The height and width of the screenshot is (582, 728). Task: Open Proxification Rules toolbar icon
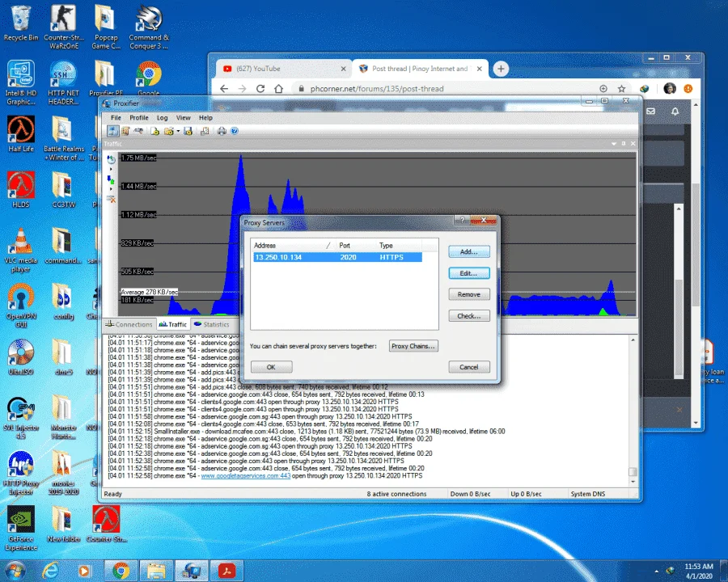[125, 131]
